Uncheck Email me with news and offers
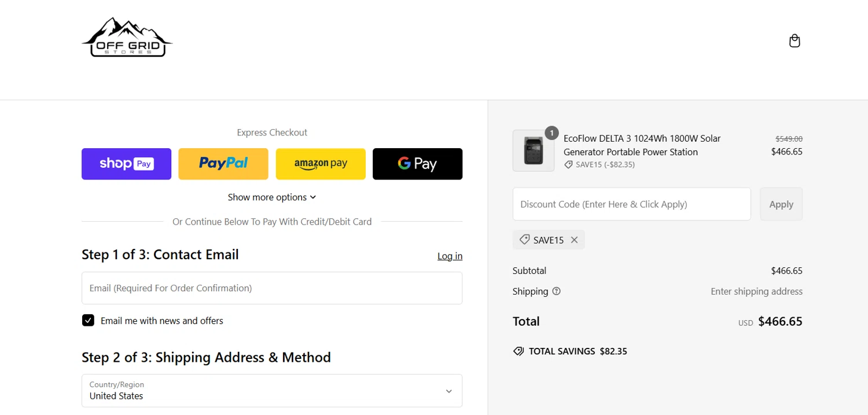The image size is (868, 415). pyautogui.click(x=88, y=321)
